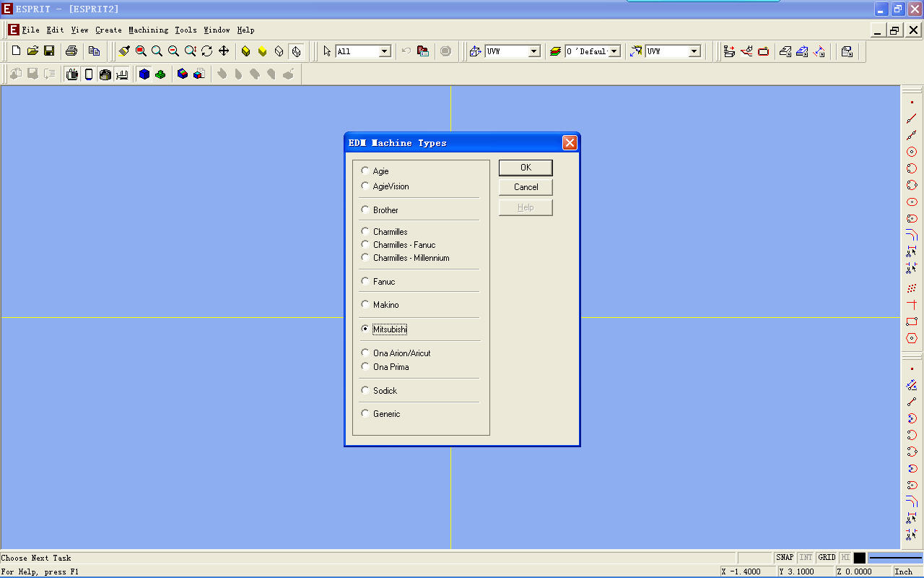Click the red rectangle Smart toolbar icon
Screen dimensions: 924x578
click(x=764, y=51)
